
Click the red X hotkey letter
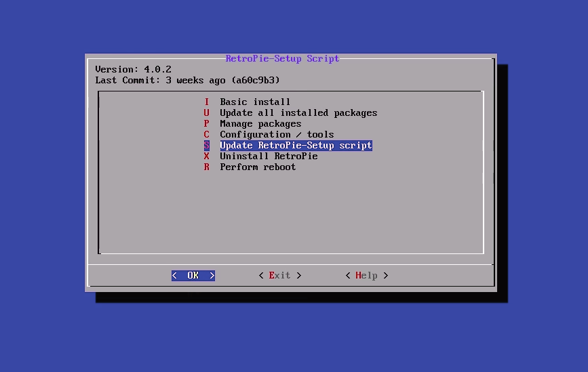tap(207, 157)
